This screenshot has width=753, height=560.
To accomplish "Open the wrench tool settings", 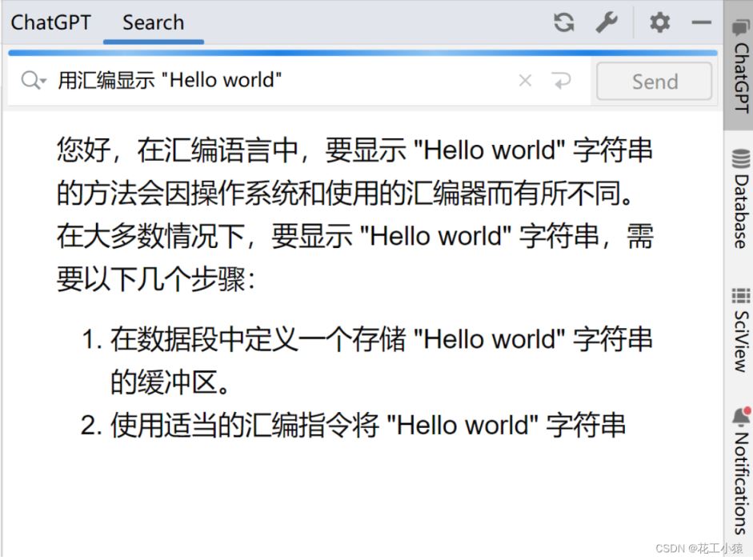I will click(x=607, y=22).
